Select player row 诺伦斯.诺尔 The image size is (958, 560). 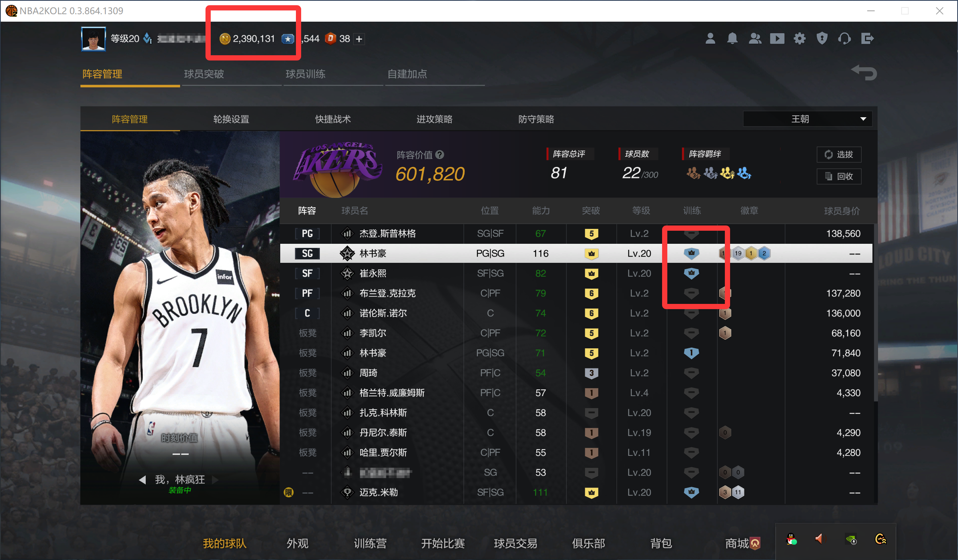[576, 313]
